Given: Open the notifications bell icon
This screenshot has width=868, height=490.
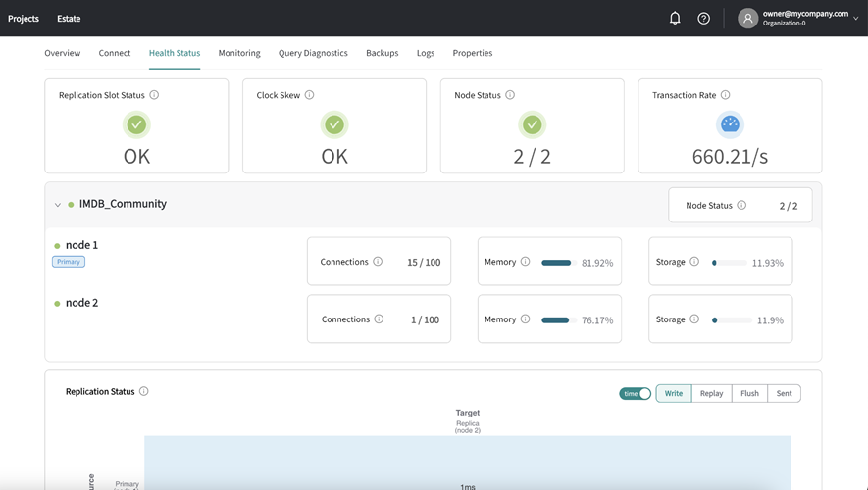Looking at the screenshot, I should pos(675,18).
